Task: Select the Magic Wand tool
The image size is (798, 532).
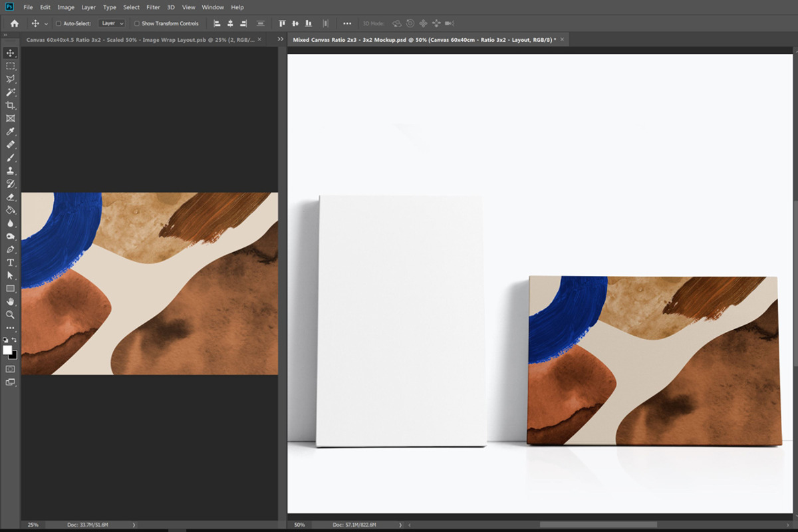Action: click(x=10, y=92)
